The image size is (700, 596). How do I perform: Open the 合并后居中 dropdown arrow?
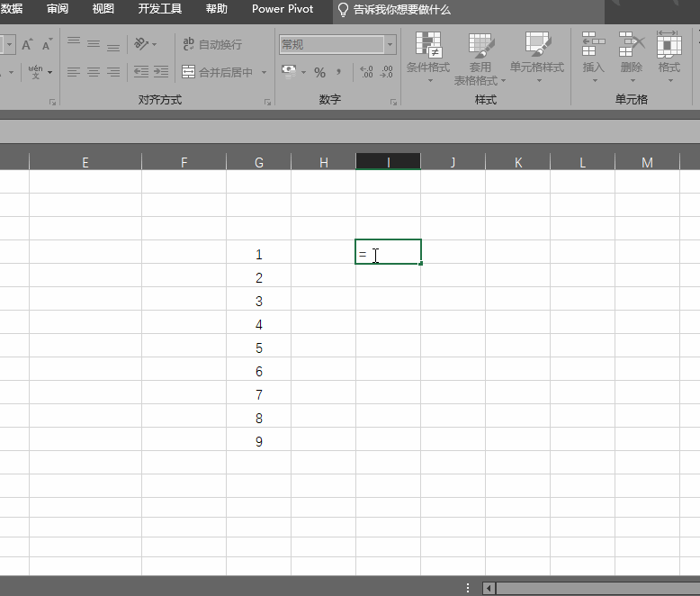pyautogui.click(x=264, y=72)
